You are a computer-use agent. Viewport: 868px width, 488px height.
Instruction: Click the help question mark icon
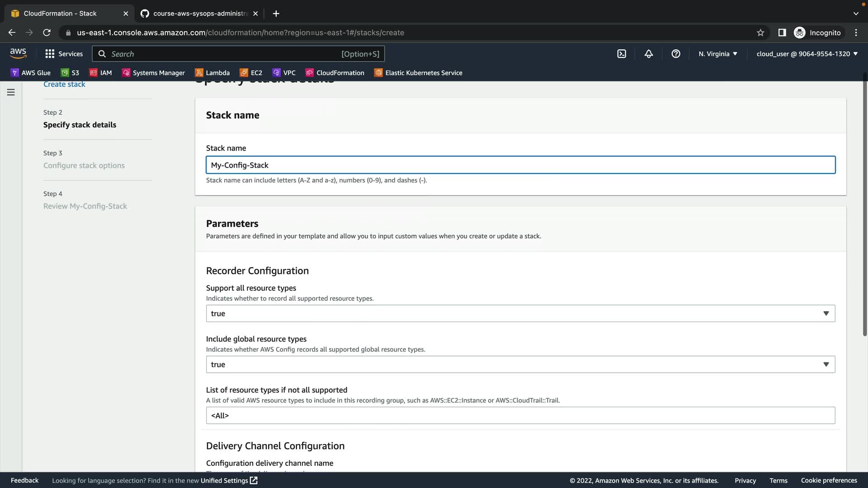click(676, 54)
